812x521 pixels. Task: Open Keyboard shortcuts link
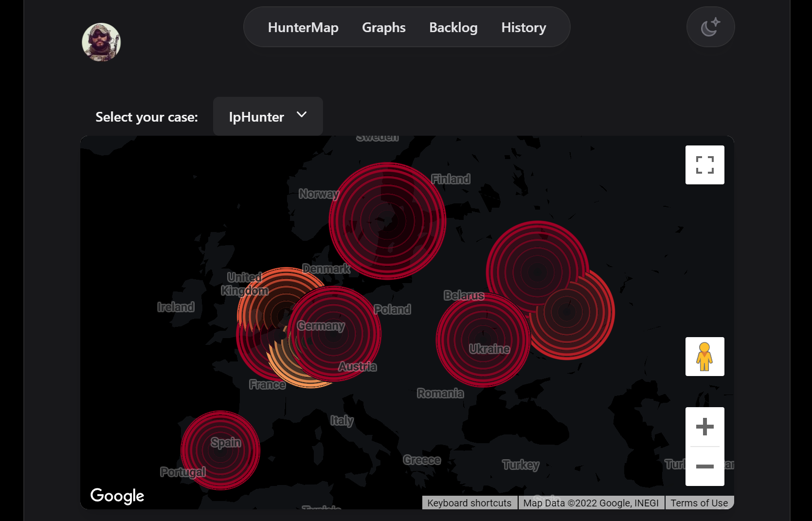point(469,503)
